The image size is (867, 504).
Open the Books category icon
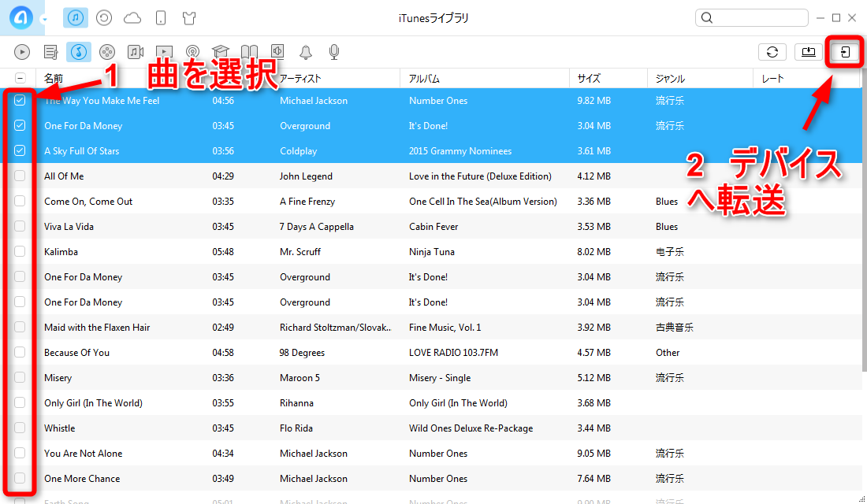(x=249, y=52)
